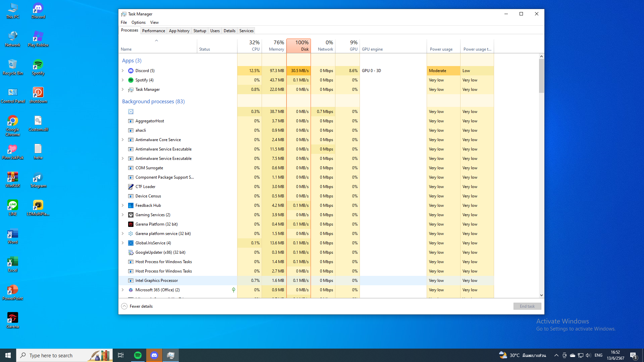
Task: Click the Discord process icon in Apps
Action: click(131, 71)
